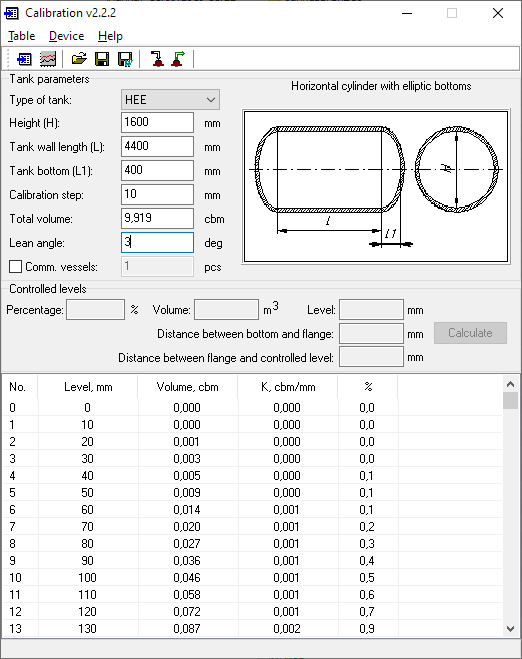
Task: Click the Comm. vessels pcs field
Action: point(157,266)
